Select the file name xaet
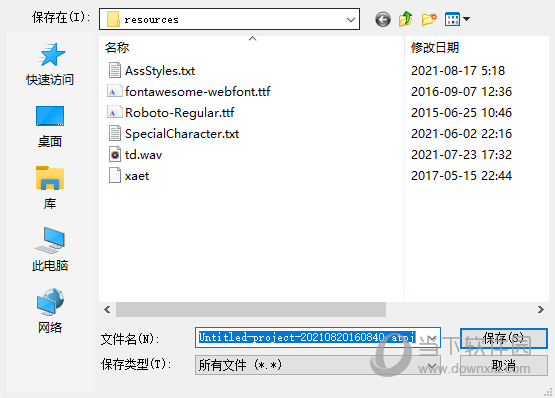 pos(137,176)
